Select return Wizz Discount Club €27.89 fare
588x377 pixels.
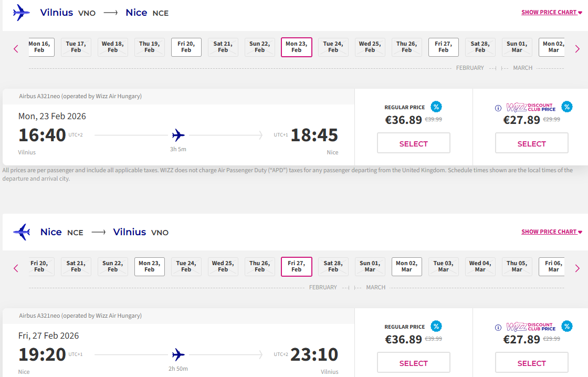(x=531, y=363)
